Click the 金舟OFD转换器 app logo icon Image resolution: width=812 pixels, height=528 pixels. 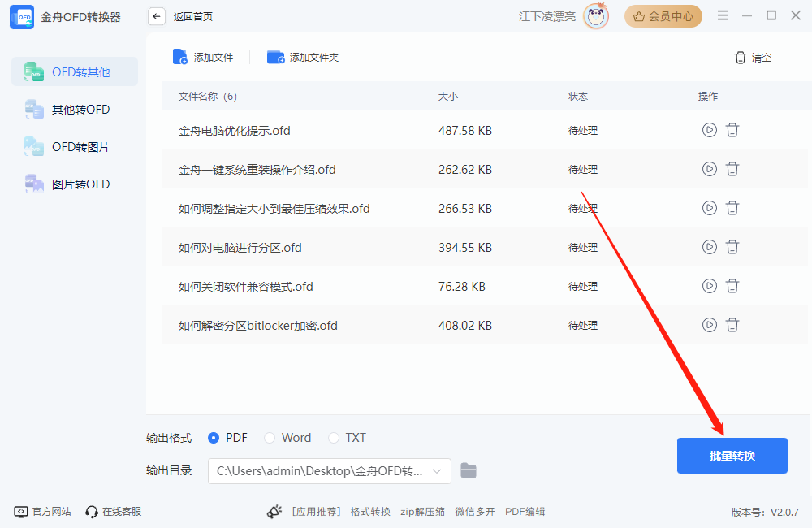(x=22, y=17)
